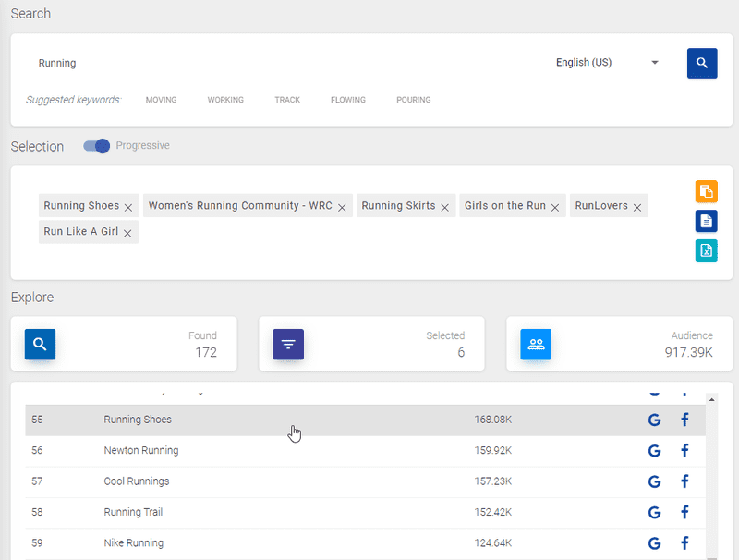739x560 pixels.
Task: Click the Found count 172
Action: 206,353
